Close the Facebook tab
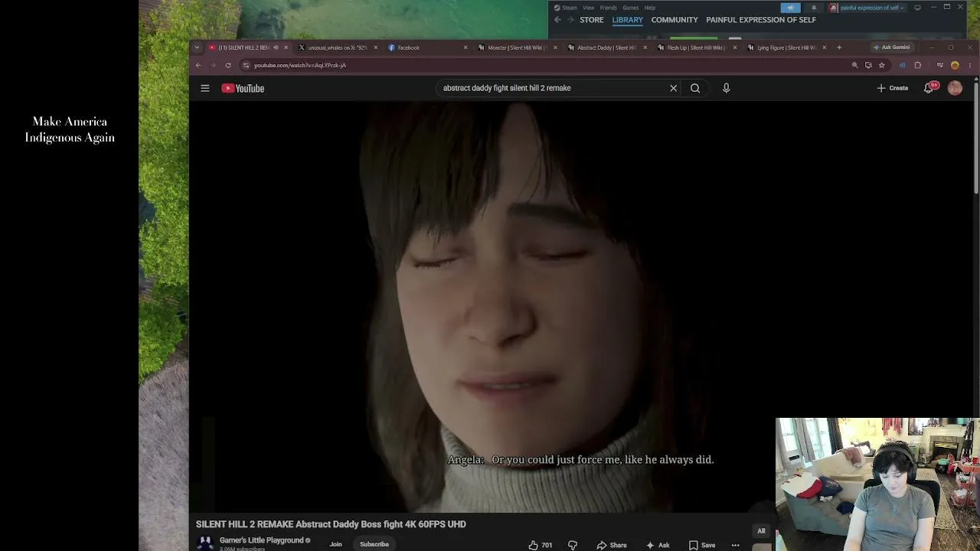The image size is (980, 551). 465,47
